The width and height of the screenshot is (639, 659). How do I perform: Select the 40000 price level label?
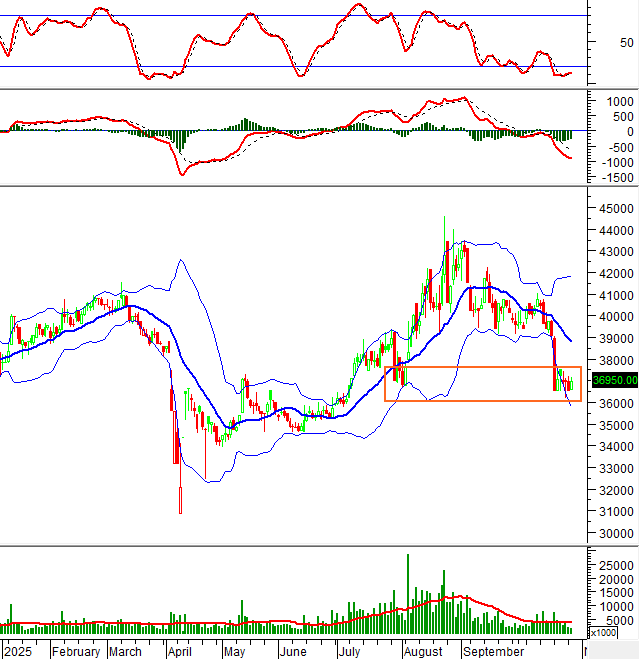612,317
